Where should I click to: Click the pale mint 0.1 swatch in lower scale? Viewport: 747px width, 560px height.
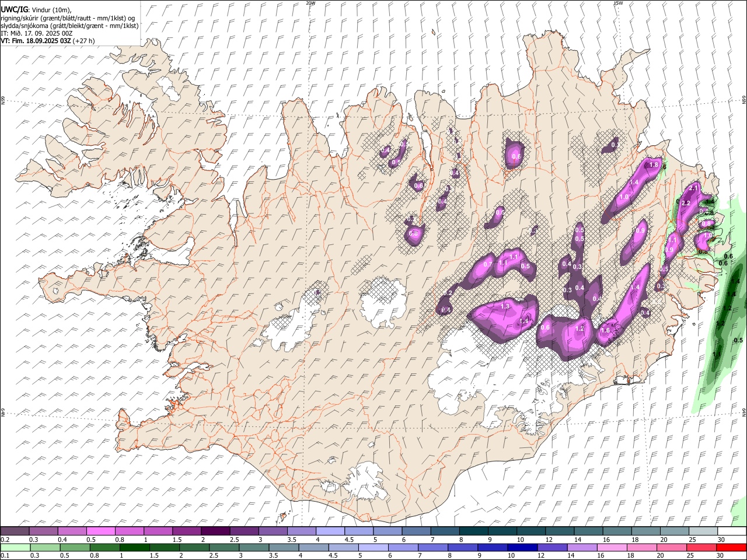pyautogui.click(x=15, y=547)
